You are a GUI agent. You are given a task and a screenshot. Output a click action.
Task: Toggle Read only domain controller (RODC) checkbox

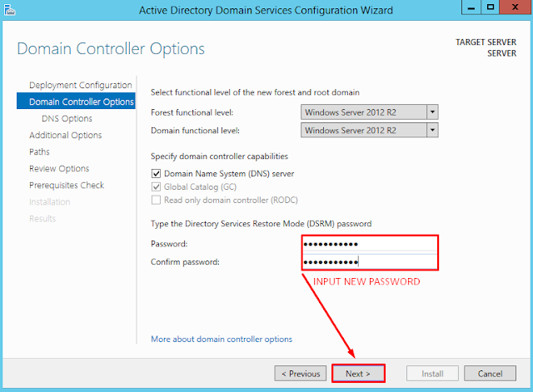156,201
